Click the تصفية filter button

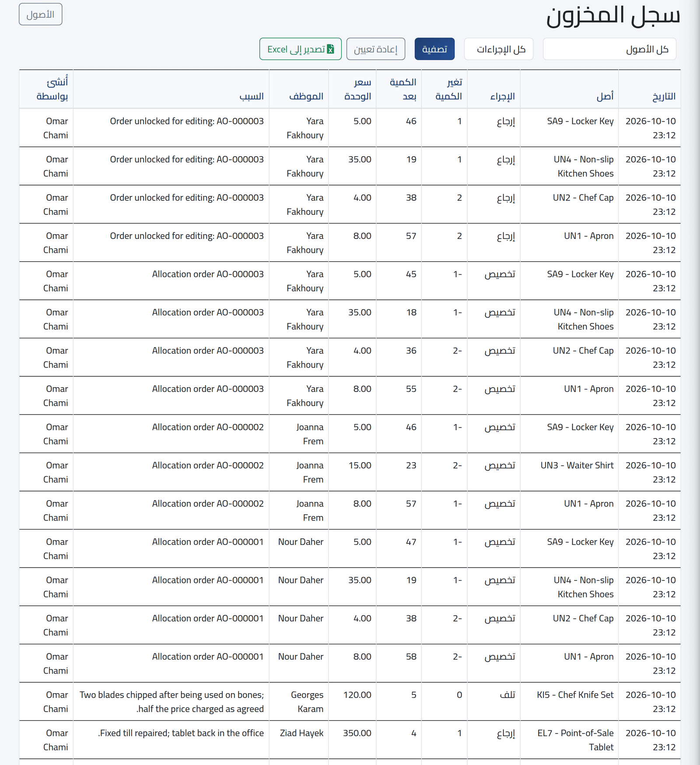434,49
